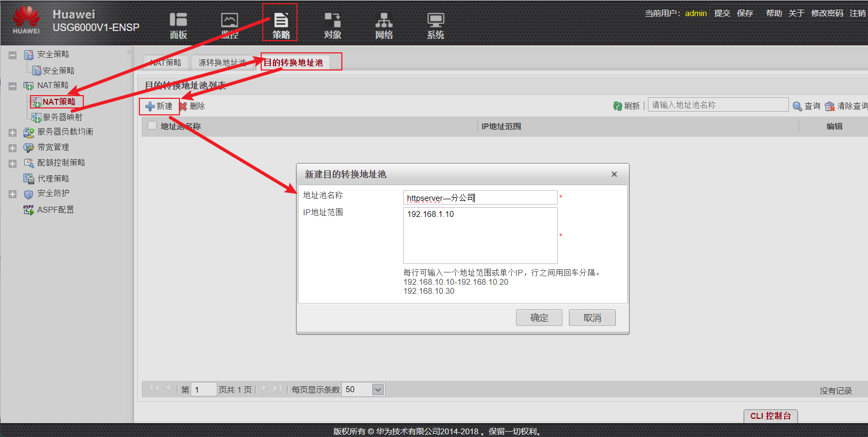Click the page number field
This screenshot has height=437, width=868.
(204, 389)
